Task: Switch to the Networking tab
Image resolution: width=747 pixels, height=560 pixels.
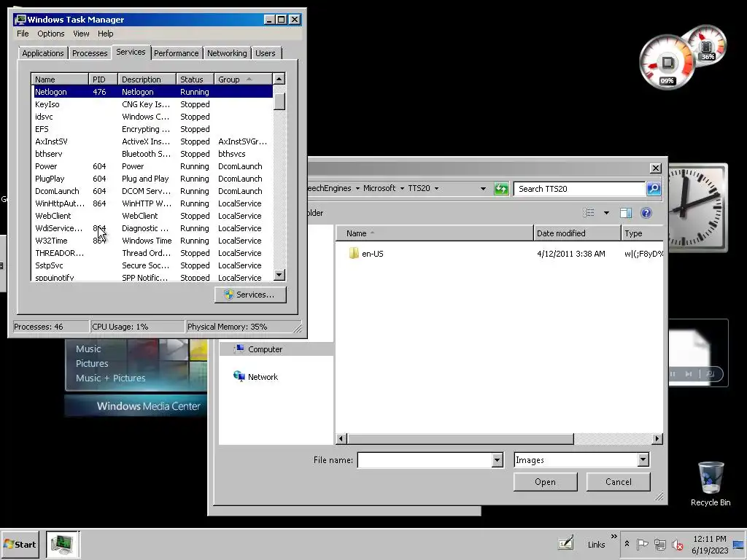Action: [x=227, y=53]
